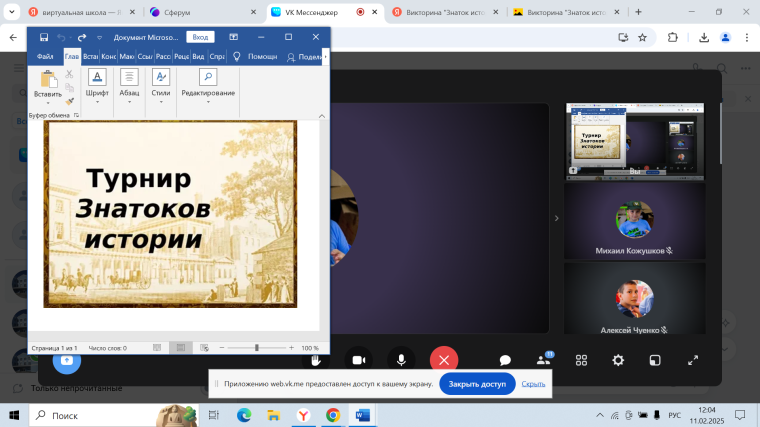760x427 pixels.
Task: Select Алексей Чуенко participant tile
Action: click(635, 298)
